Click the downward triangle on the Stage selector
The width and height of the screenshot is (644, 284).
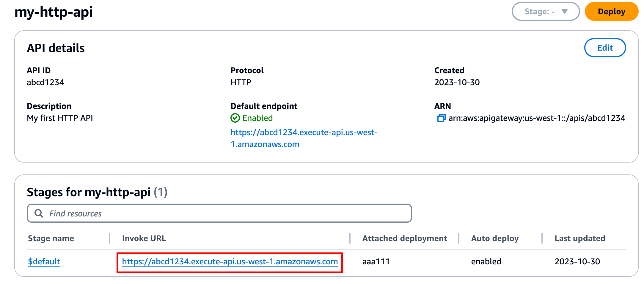point(564,12)
